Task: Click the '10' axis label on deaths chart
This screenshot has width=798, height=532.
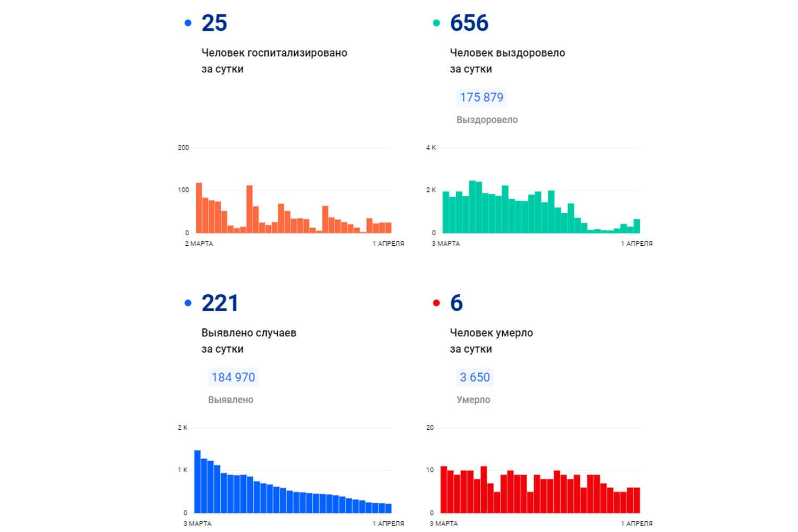Action: pyautogui.click(x=430, y=470)
